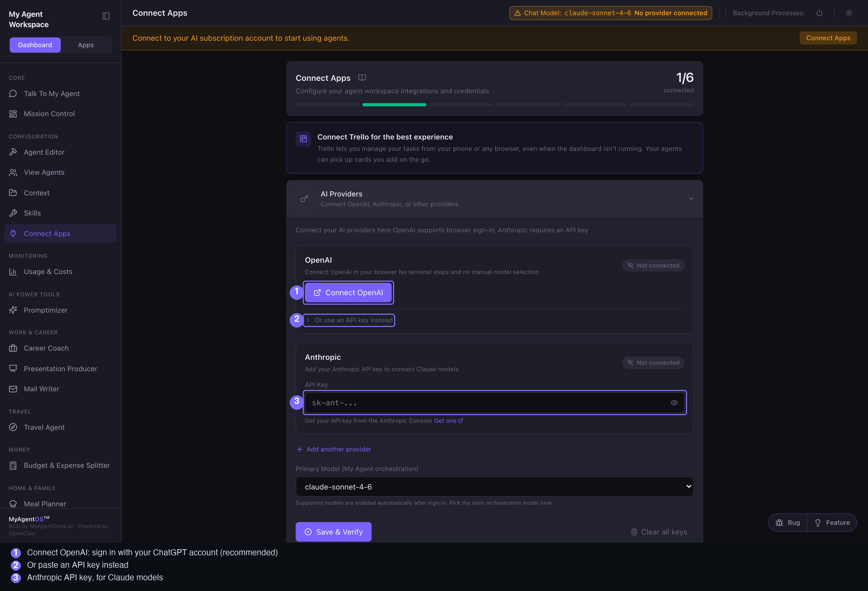Go to View Agents page
Screen dimensions: 868x591
click(x=60, y=172)
